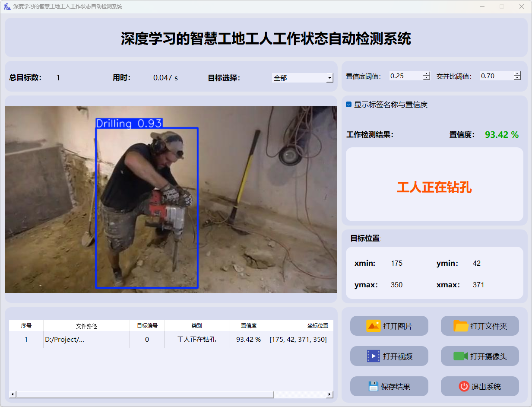
Task: Increase the 置信度阈值 value with up arrow
Action: pos(427,73)
